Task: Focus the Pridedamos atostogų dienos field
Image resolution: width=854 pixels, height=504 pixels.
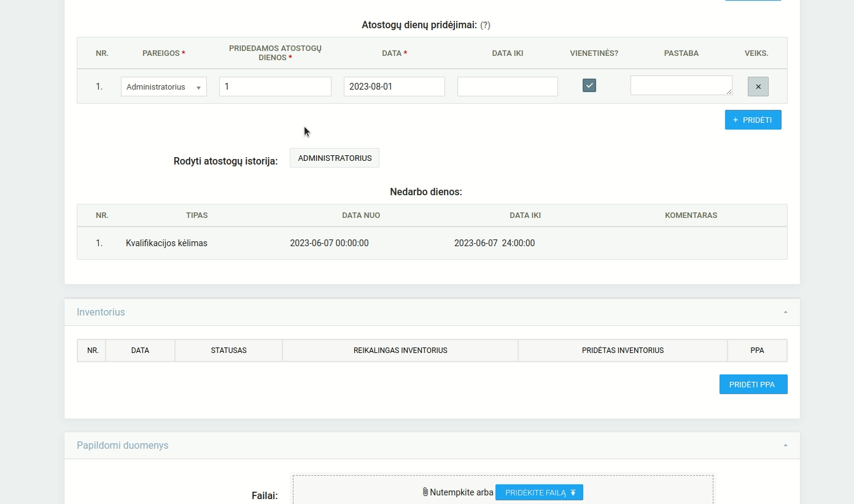Action: point(275,87)
